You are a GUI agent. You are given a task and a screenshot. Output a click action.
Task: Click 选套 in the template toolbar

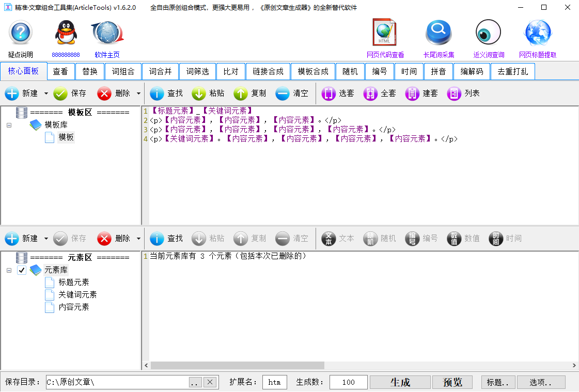(x=338, y=93)
